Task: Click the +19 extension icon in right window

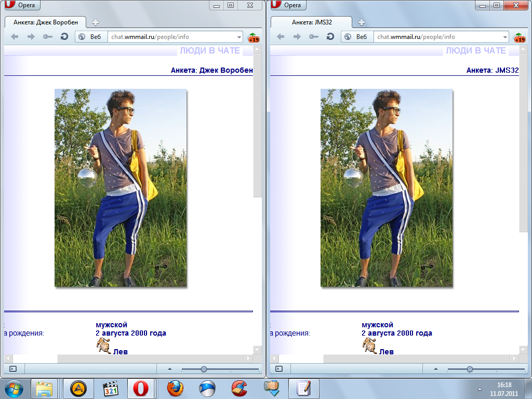Action: [x=519, y=37]
